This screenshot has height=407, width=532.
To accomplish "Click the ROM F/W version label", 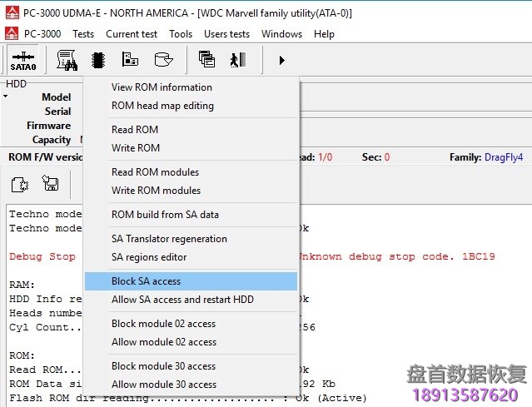I will [46, 157].
